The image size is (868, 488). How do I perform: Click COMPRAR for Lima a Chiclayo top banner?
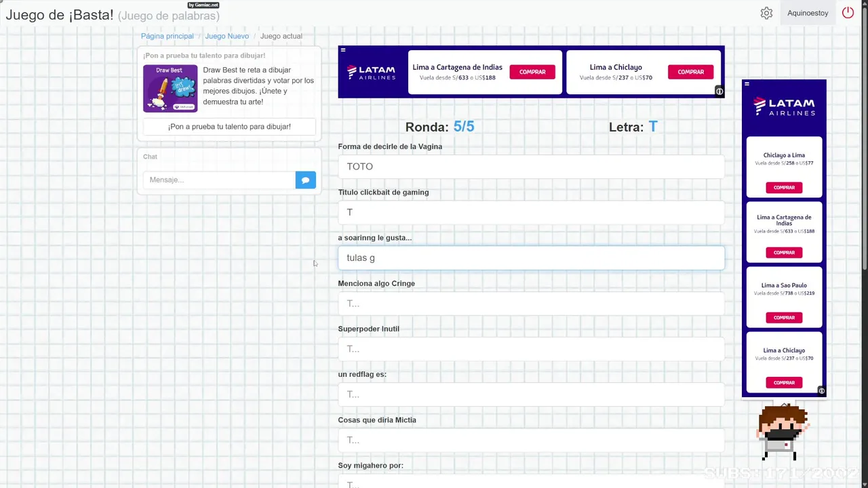tap(690, 72)
